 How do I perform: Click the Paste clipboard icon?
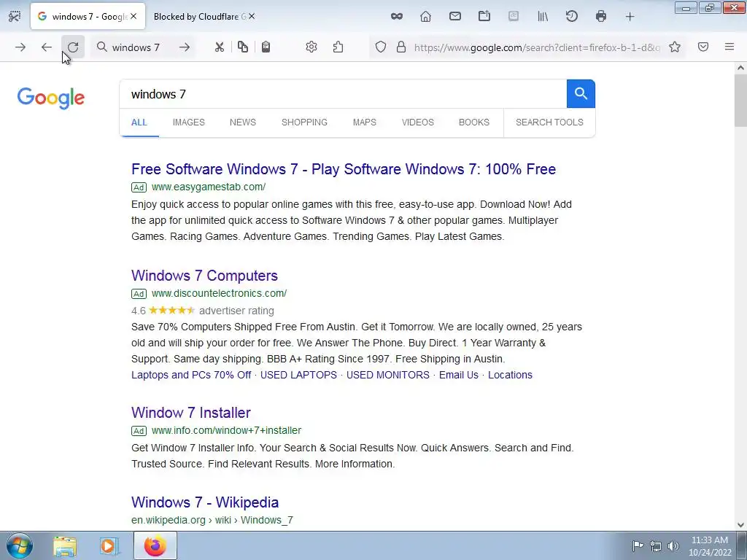tap(266, 47)
